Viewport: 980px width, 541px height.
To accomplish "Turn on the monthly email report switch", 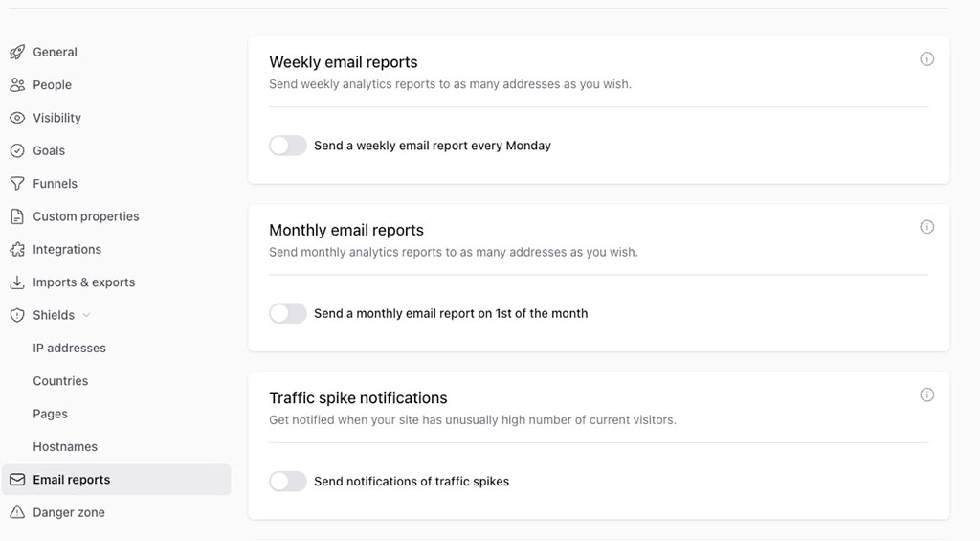I will [x=287, y=313].
